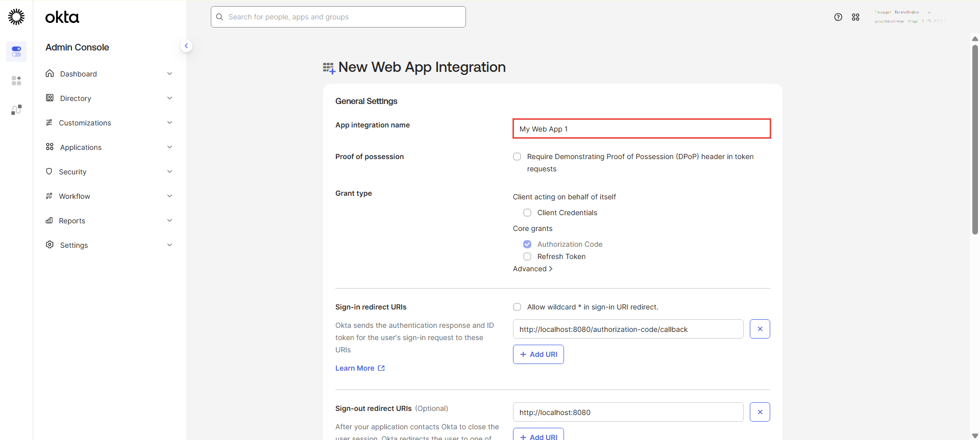This screenshot has height=440, width=980.
Task: Check the Client Credentials grant type
Action: point(527,213)
